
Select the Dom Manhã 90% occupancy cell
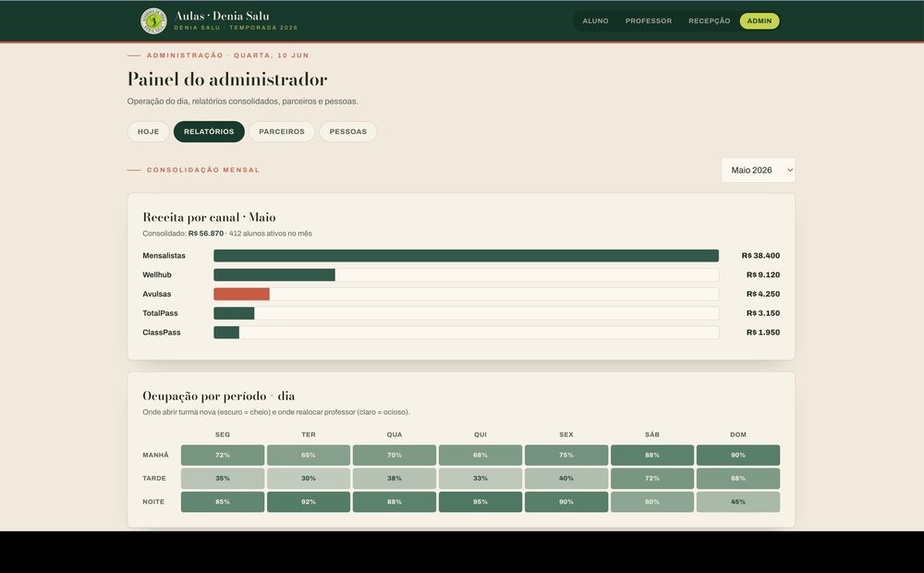[737, 455]
